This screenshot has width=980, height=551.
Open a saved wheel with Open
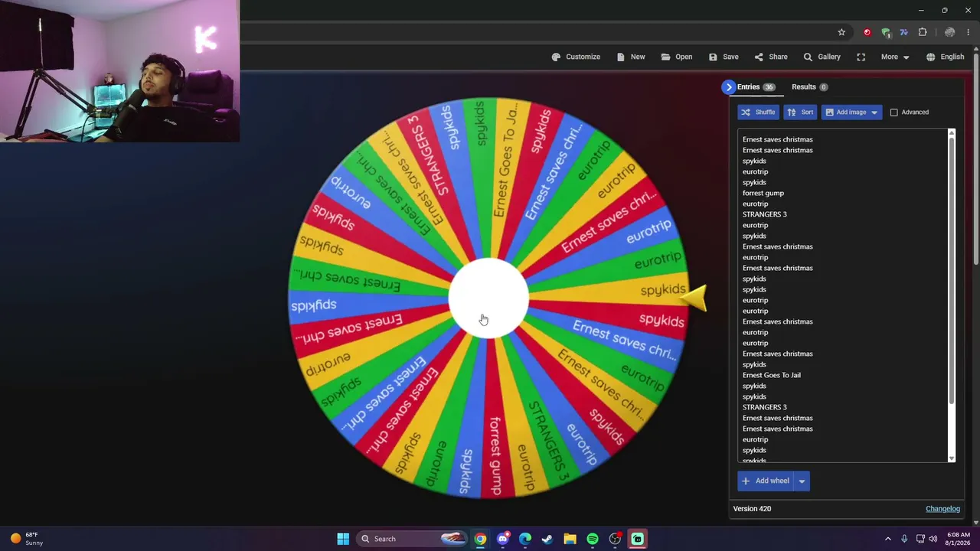tap(677, 57)
